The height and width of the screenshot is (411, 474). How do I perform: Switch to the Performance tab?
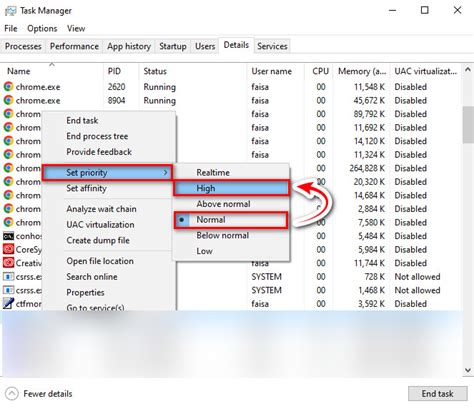pos(74,46)
